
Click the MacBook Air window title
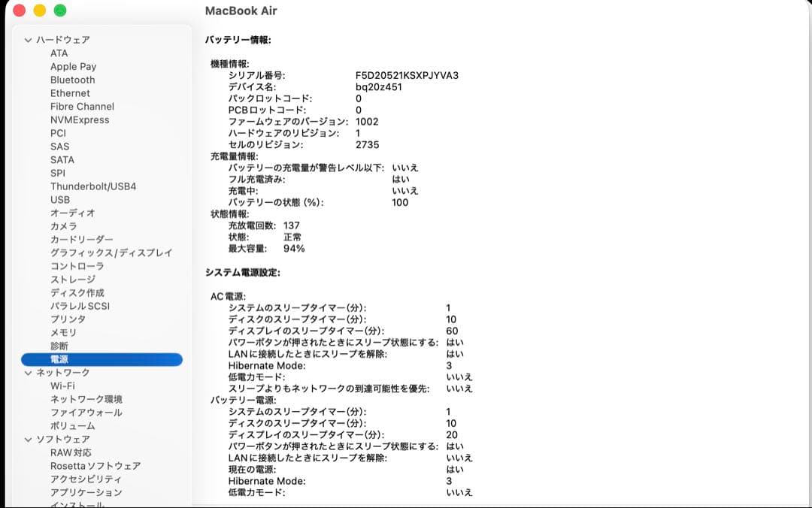pyautogui.click(x=241, y=11)
